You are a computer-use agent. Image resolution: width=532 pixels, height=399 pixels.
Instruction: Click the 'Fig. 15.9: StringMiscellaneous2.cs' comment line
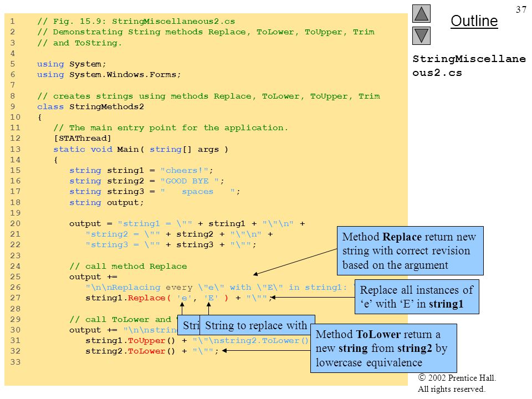136,22
